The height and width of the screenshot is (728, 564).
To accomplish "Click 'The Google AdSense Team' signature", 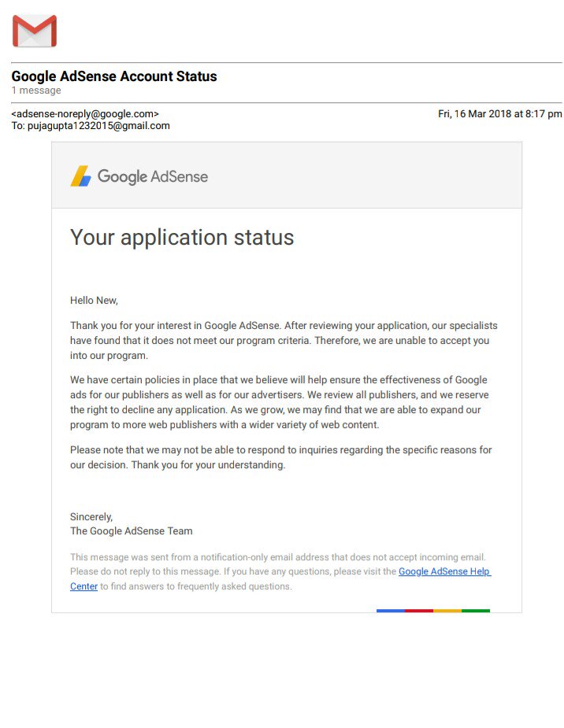I will tap(131, 531).
